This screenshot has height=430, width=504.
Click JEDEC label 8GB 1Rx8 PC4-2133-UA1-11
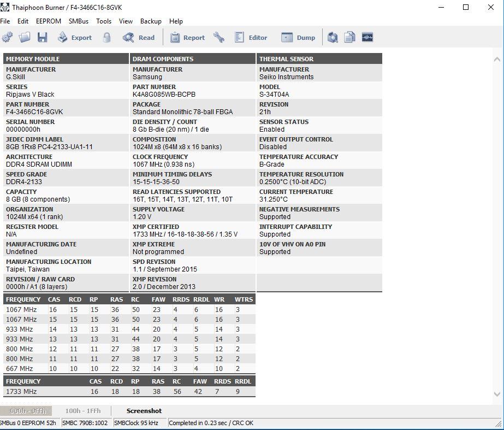pyautogui.click(x=49, y=147)
